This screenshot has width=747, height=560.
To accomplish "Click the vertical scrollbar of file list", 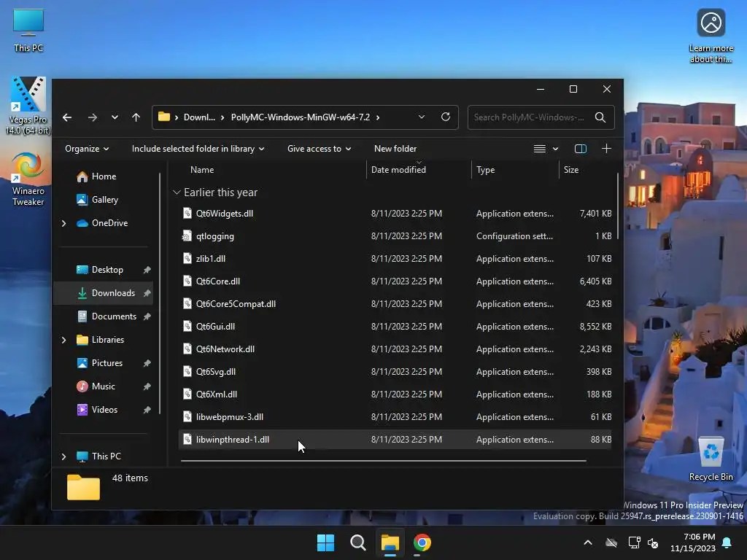I will 618,206.
